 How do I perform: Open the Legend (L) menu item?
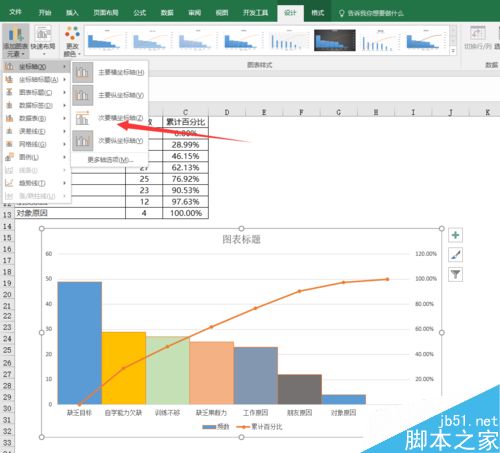(36, 157)
